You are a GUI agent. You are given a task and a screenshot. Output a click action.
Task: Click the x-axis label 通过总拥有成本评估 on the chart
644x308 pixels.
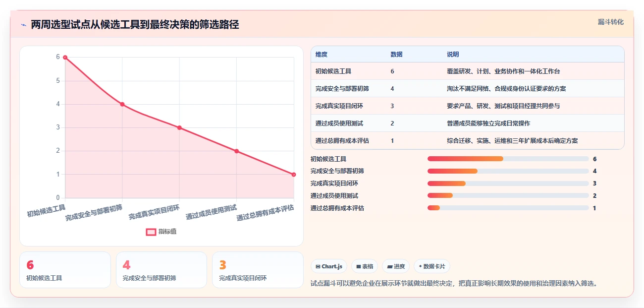[265, 212]
